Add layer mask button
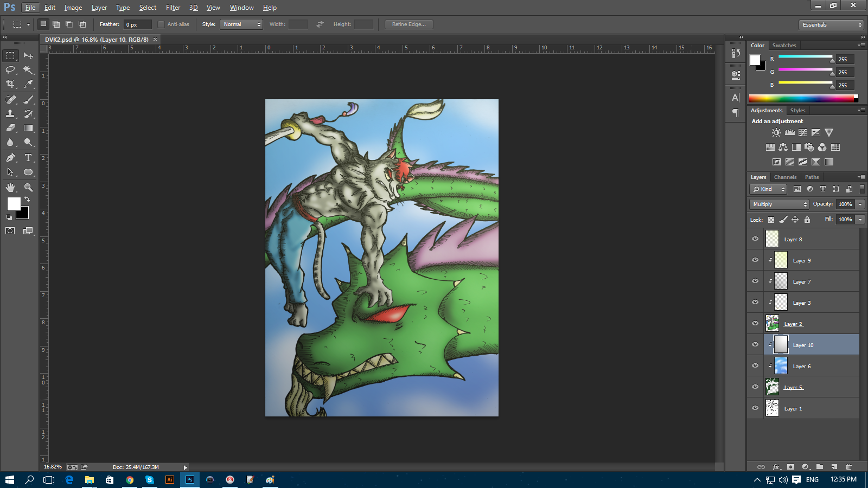868x488 pixels. [x=790, y=467]
